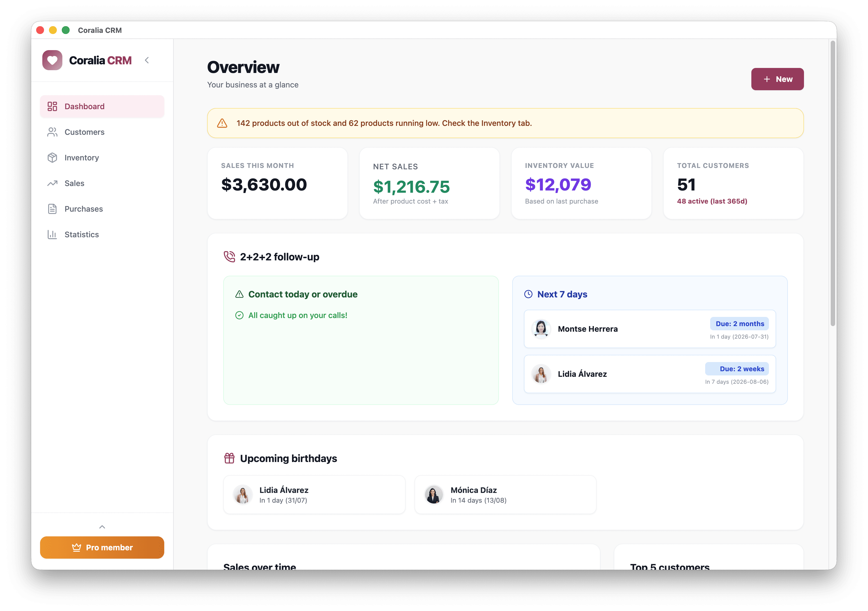Switch to the Statistics page
Viewport: 868px width, 611px height.
[102, 234]
